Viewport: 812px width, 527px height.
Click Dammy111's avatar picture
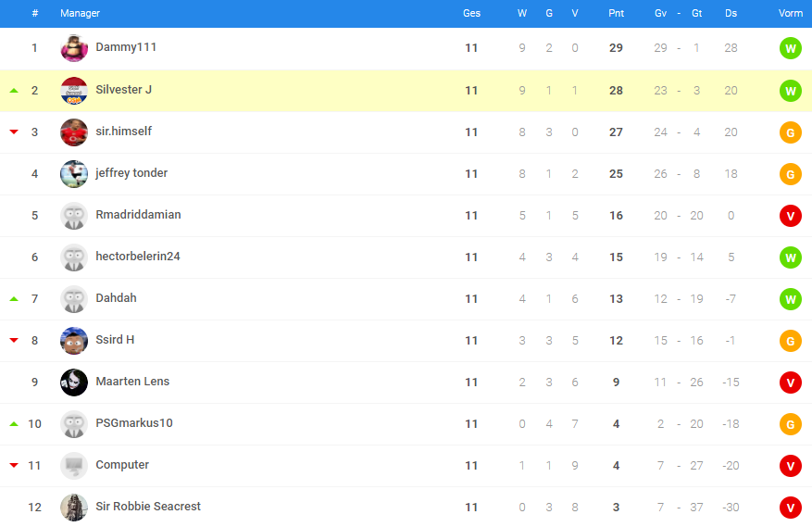(x=74, y=48)
